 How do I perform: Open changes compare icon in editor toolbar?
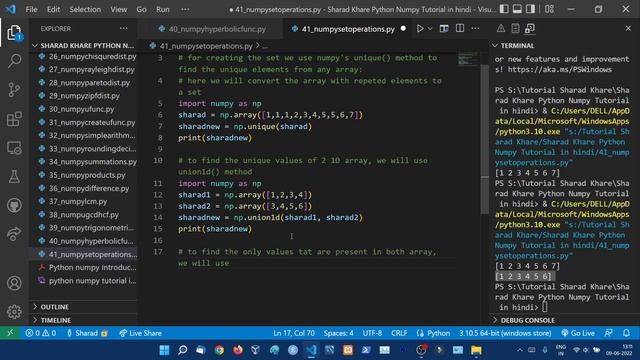(x=444, y=29)
